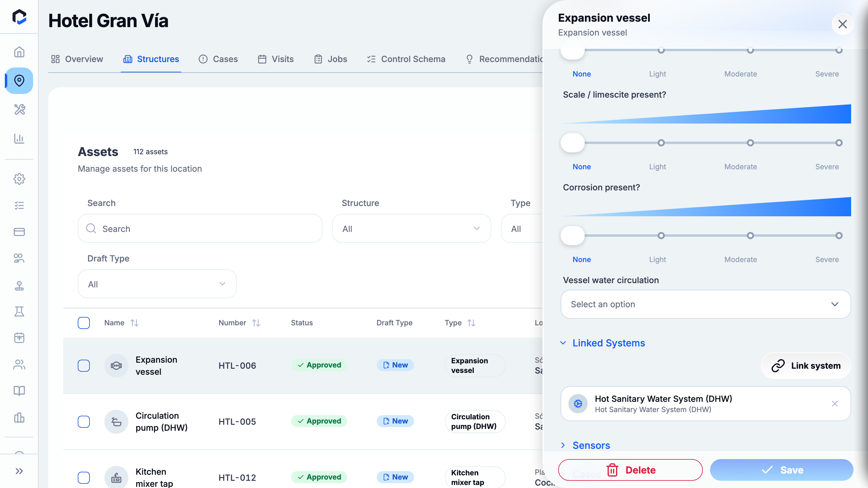Click the Delete button
This screenshot has width=868, height=488.
(x=630, y=470)
